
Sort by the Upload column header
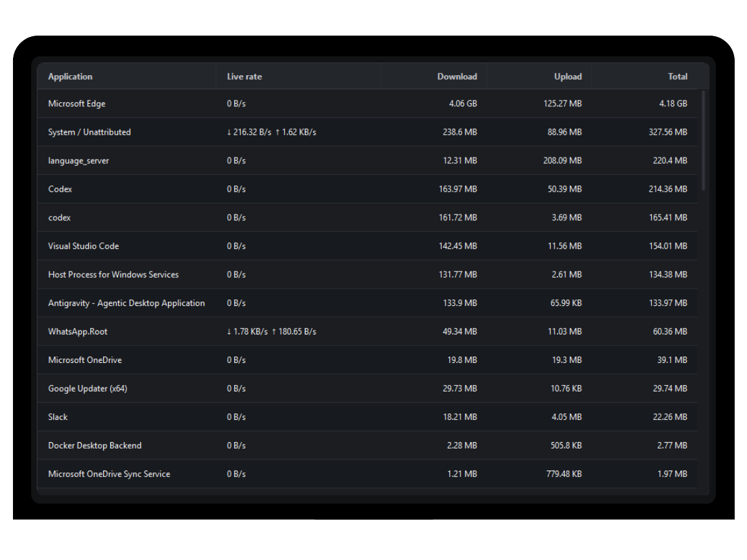(x=567, y=76)
